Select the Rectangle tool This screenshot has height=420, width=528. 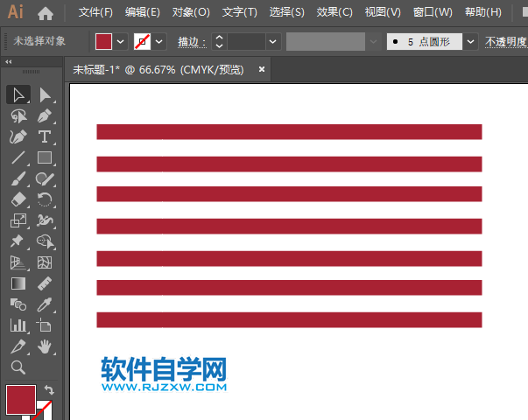45,157
